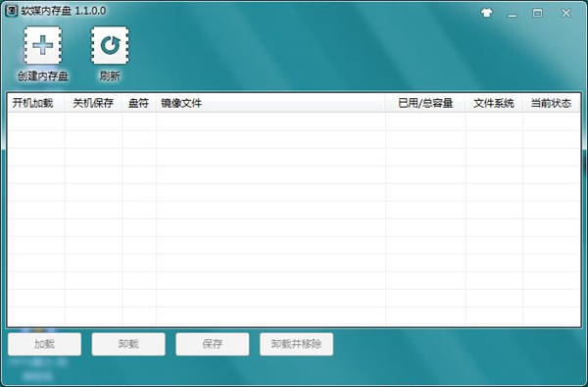Screen dimensions: 588x387
Task: Click the 卸载并移除 button
Action: [296, 344]
